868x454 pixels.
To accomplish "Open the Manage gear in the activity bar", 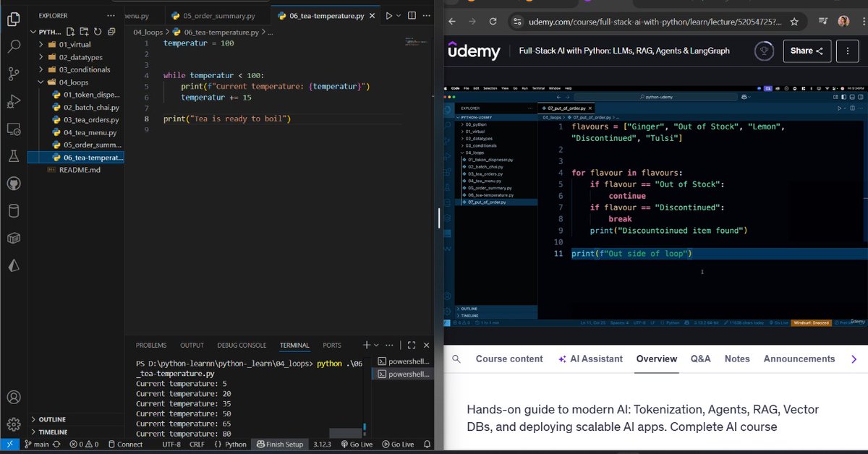I will pyautogui.click(x=13, y=424).
